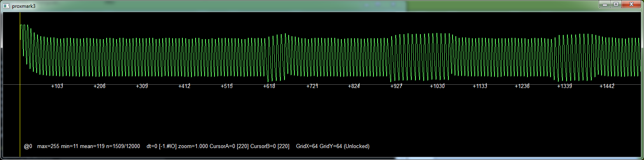Click the +1133 grid marker

480,86
